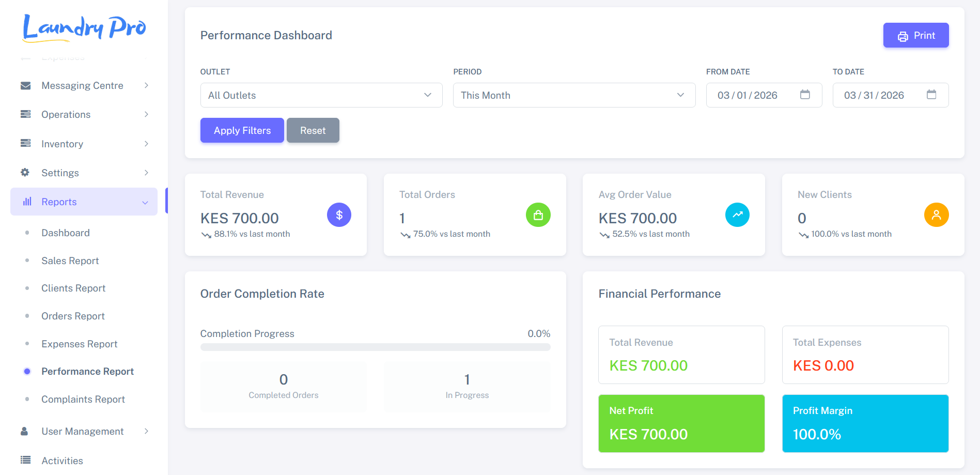Viewport: 980px width, 475px height.
Task: Click the shopping bag icon in Total Orders
Action: point(538,215)
